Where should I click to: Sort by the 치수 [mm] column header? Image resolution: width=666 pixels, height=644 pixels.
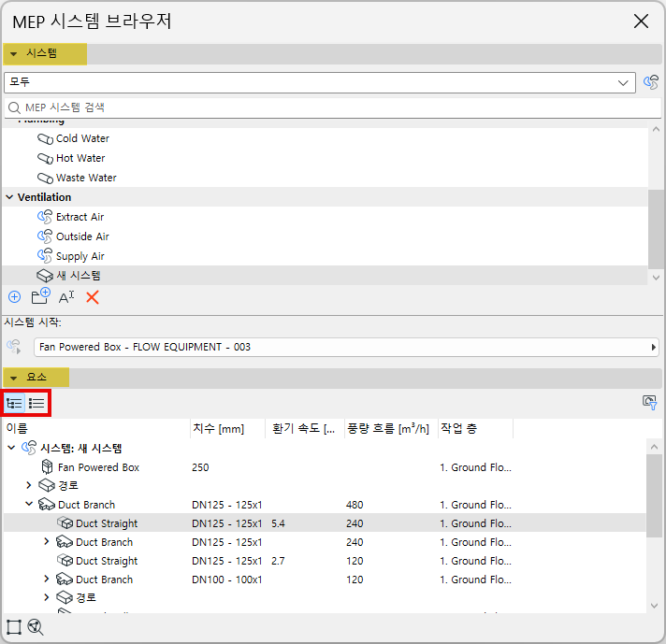(x=227, y=428)
